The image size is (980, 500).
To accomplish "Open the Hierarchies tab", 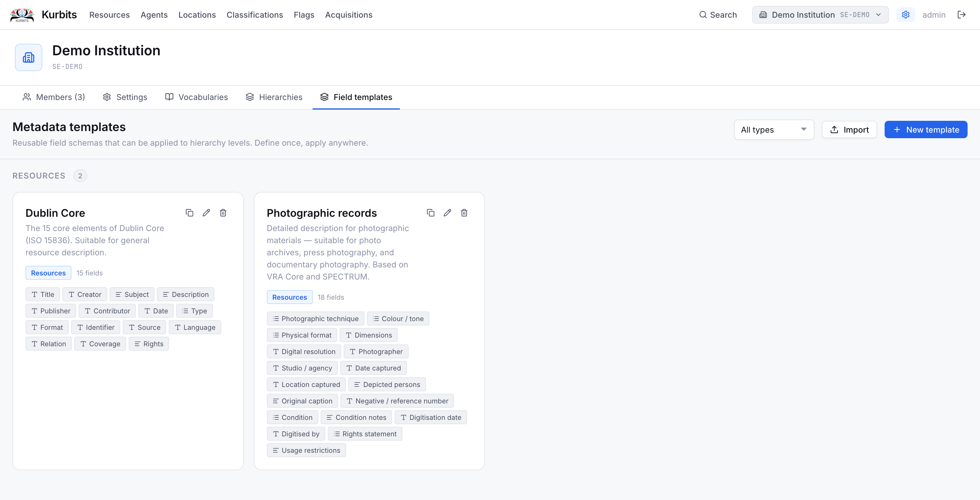I will (x=274, y=97).
